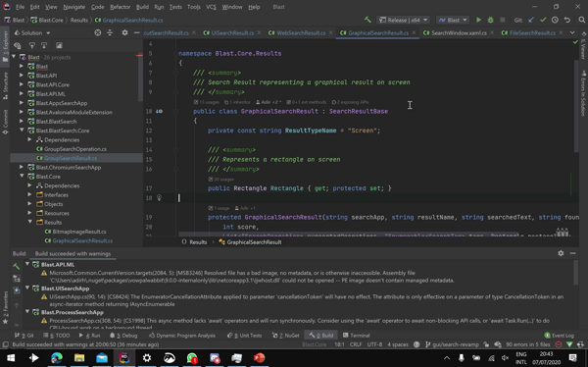The width and height of the screenshot is (588, 367).
Task: Click the gui/search-revamp git branch widget
Action: coord(452,344)
